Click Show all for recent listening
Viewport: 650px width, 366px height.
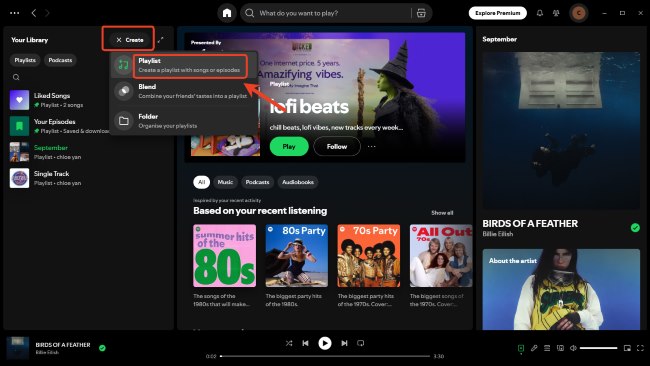442,213
